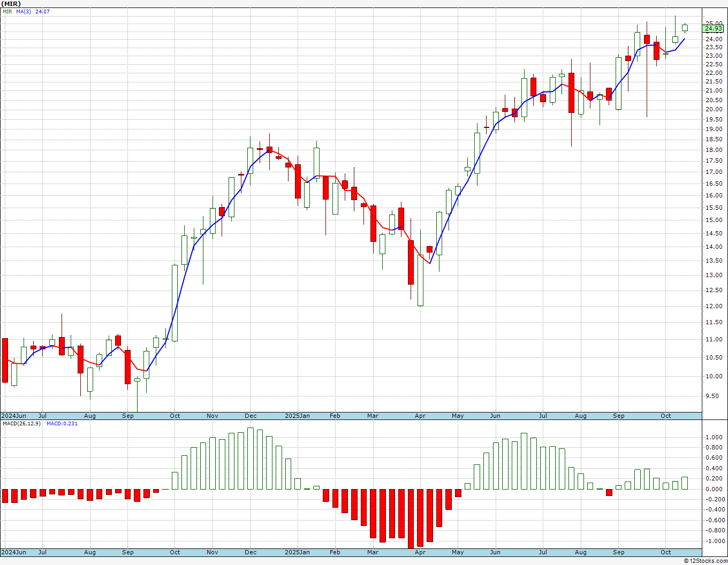Screen dimensions: 728x565
Task: Click "Apr" on the price chart date axis
Action: click(x=420, y=416)
